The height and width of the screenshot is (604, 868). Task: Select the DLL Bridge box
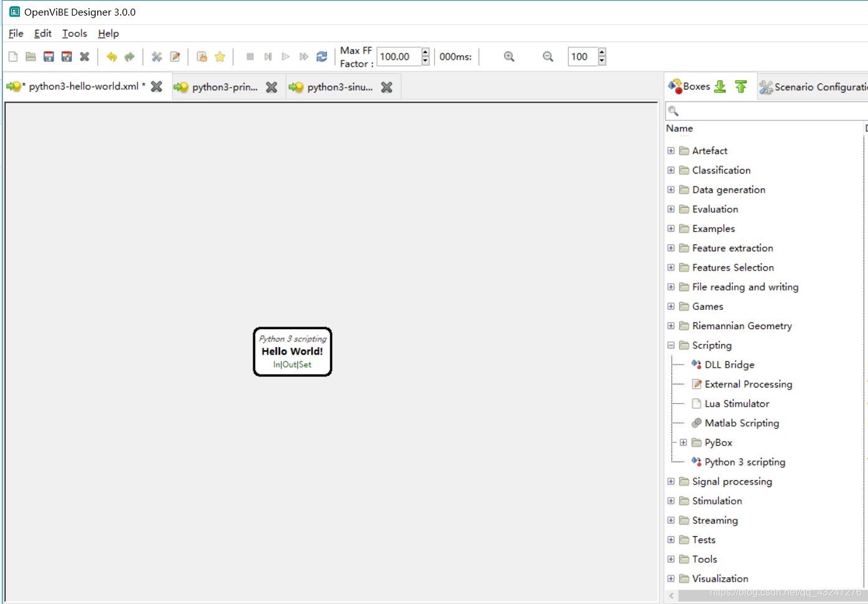point(729,365)
